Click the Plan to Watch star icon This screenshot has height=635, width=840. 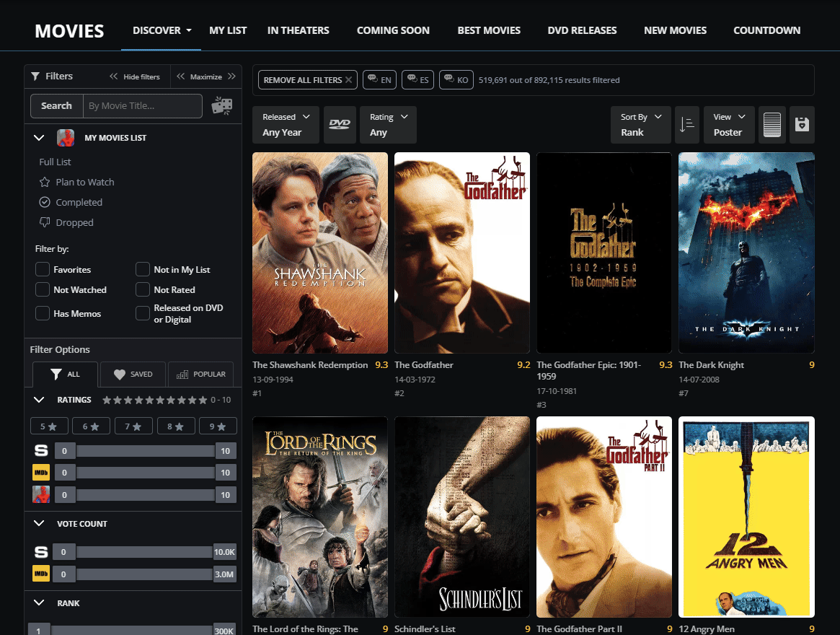click(45, 183)
